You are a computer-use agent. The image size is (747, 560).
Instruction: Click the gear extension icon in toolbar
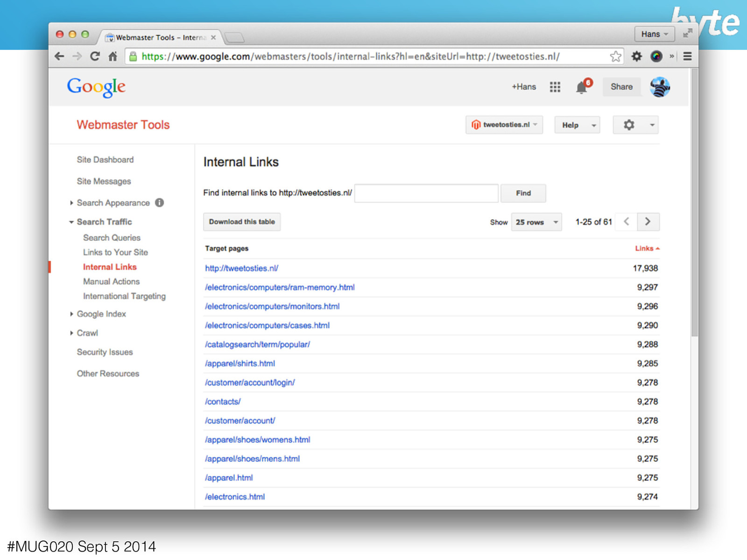tap(636, 56)
